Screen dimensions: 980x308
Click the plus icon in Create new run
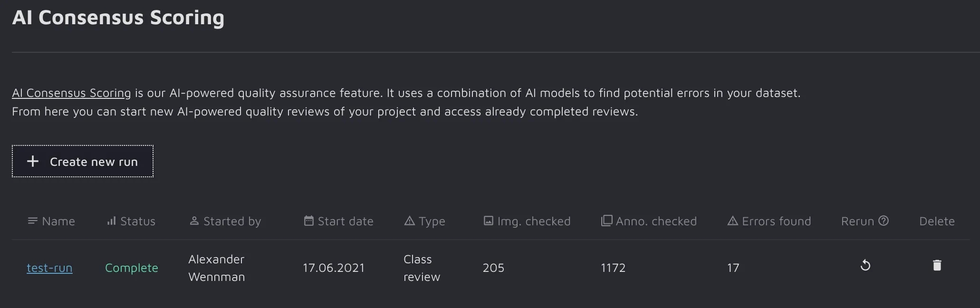pos(33,162)
